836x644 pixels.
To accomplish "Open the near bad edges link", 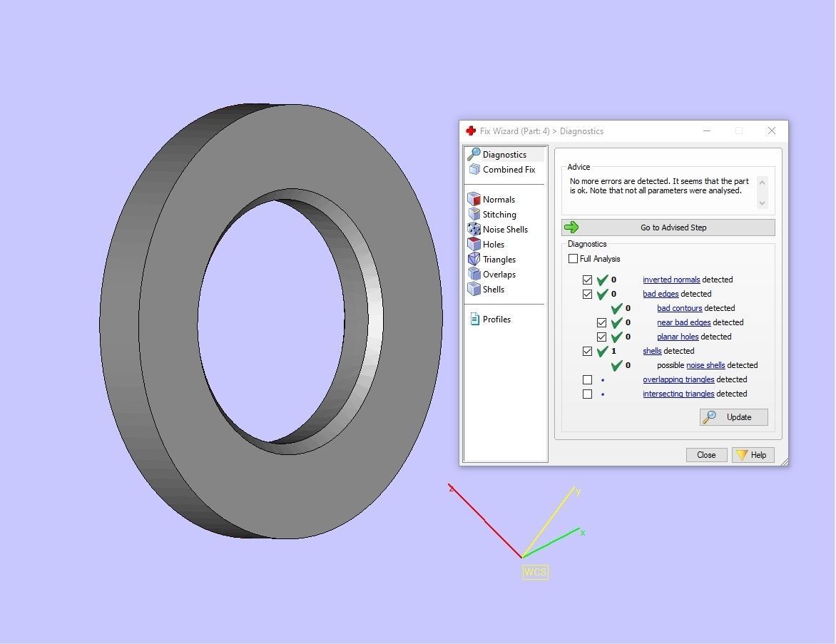I will click(683, 322).
